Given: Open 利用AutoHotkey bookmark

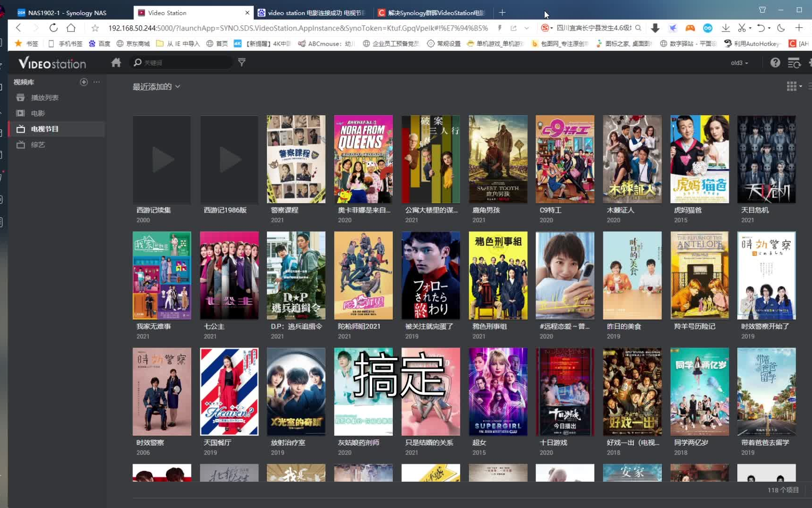Looking at the screenshot, I should point(752,44).
